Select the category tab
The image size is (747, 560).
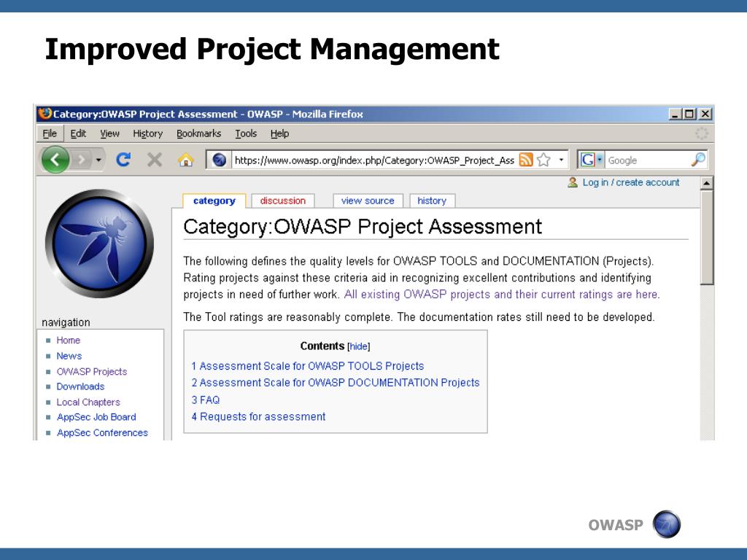214,201
